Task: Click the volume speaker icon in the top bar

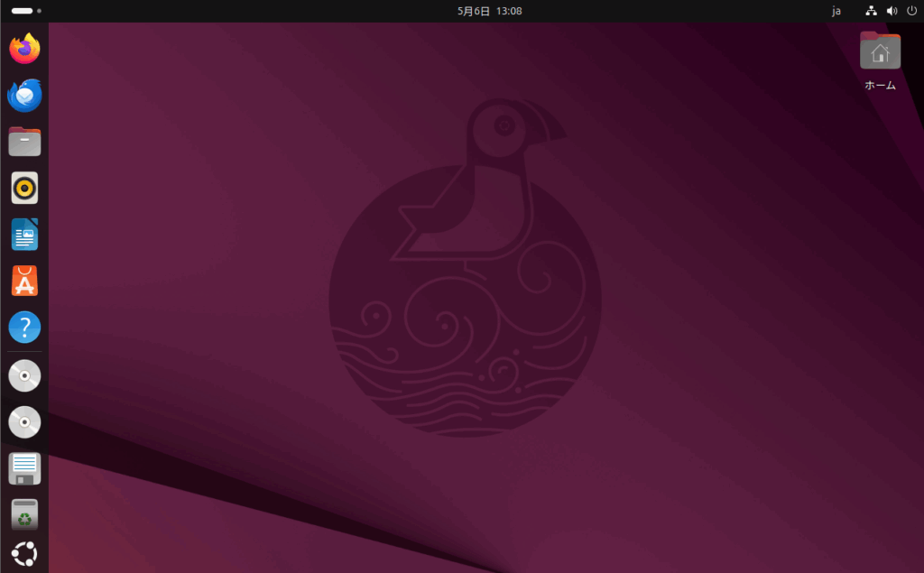Action: pos(892,11)
